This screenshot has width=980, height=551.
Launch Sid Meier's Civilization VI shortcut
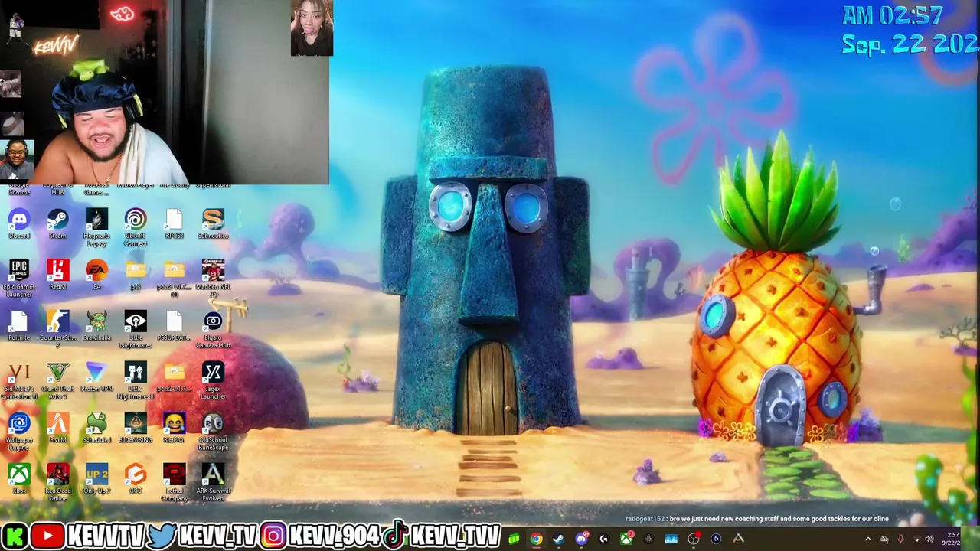(19, 380)
